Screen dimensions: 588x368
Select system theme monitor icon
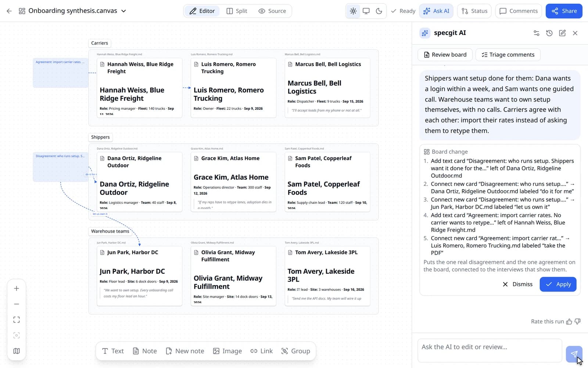[x=366, y=11]
